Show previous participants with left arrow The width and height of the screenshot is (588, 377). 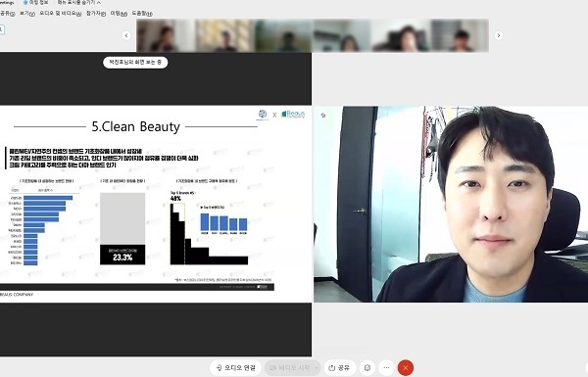(x=126, y=35)
